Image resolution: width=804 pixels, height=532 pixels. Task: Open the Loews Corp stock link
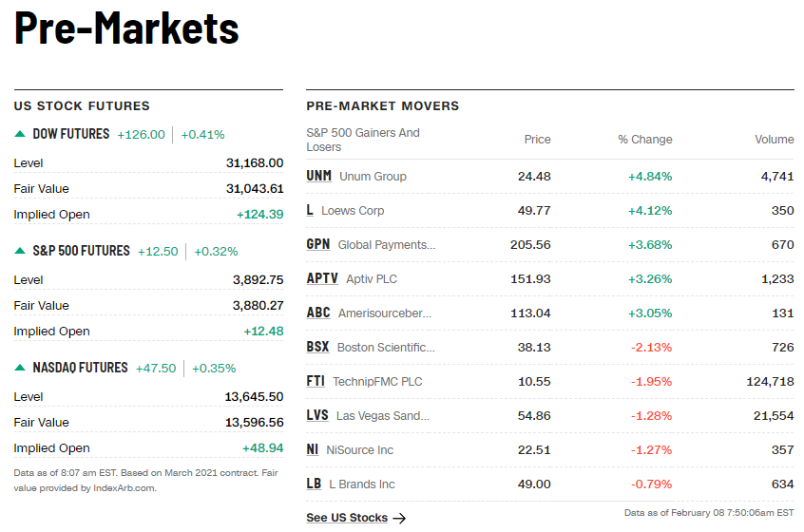pyautogui.click(x=353, y=211)
